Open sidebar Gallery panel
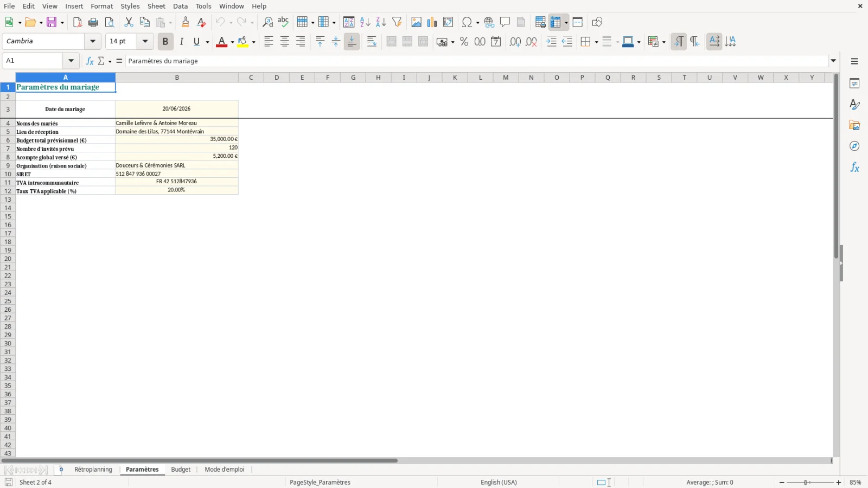868x488 pixels. point(854,125)
